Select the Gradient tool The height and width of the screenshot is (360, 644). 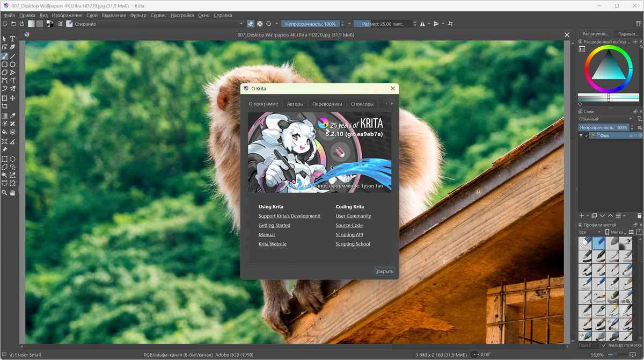[x=4, y=116]
